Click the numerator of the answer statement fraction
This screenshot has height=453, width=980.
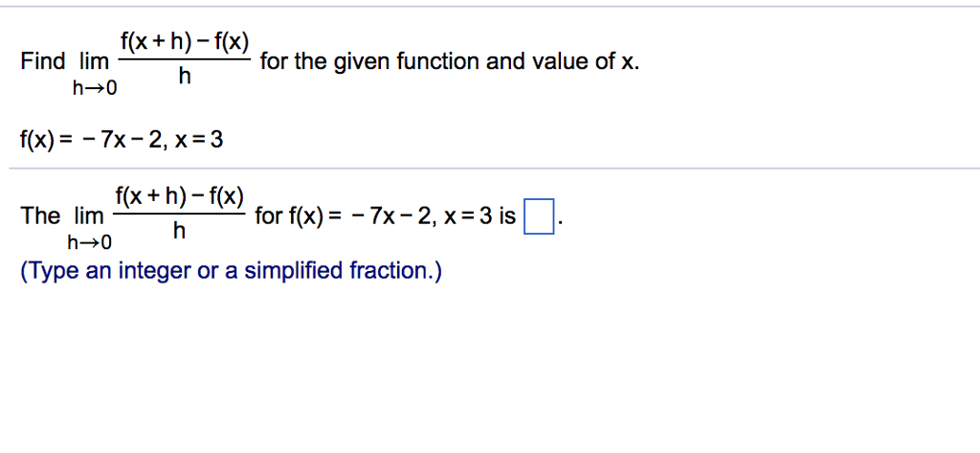pos(180,196)
